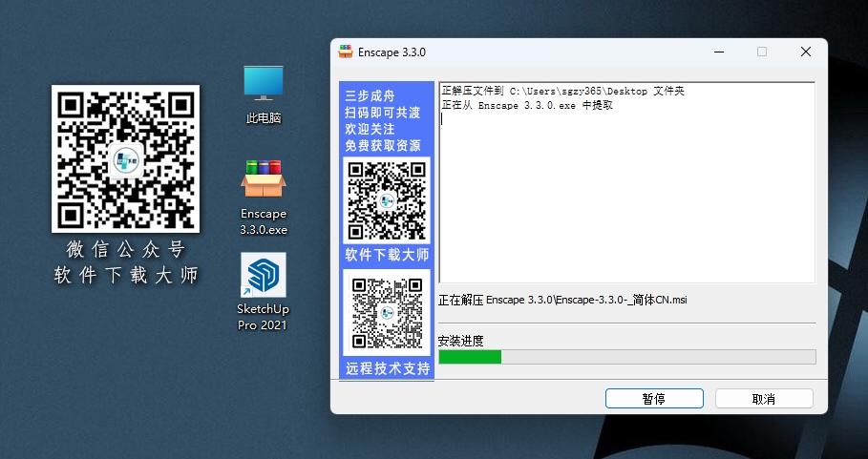Click the 取消 button
Screen dimensions: 868x459
click(764, 399)
